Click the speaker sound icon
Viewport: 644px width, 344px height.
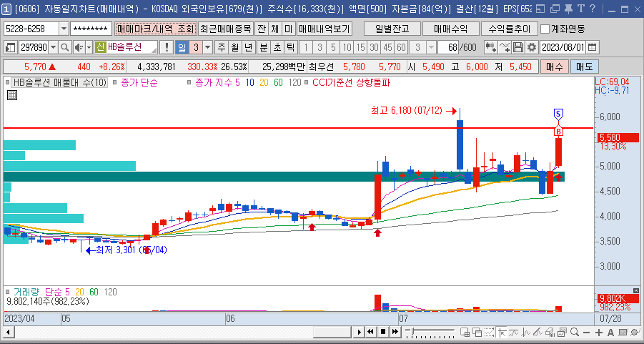[x=78, y=47]
